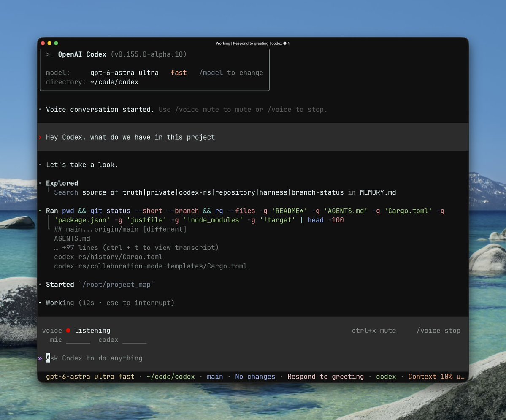Click the red close window button

(43, 43)
